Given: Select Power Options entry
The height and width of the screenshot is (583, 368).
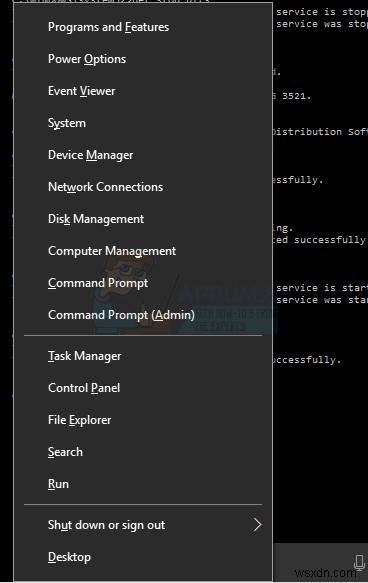Looking at the screenshot, I should (143, 59).
